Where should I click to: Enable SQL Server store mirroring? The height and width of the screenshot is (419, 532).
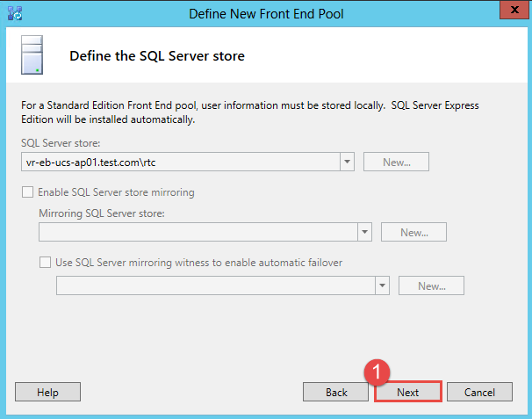pyautogui.click(x=28, y=192)
